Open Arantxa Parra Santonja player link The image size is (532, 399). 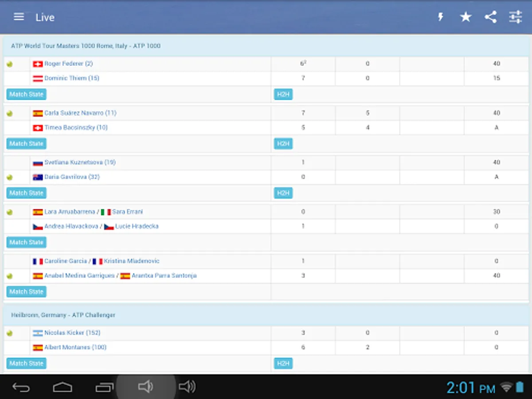pyautogui.click(x=164, y=276)
